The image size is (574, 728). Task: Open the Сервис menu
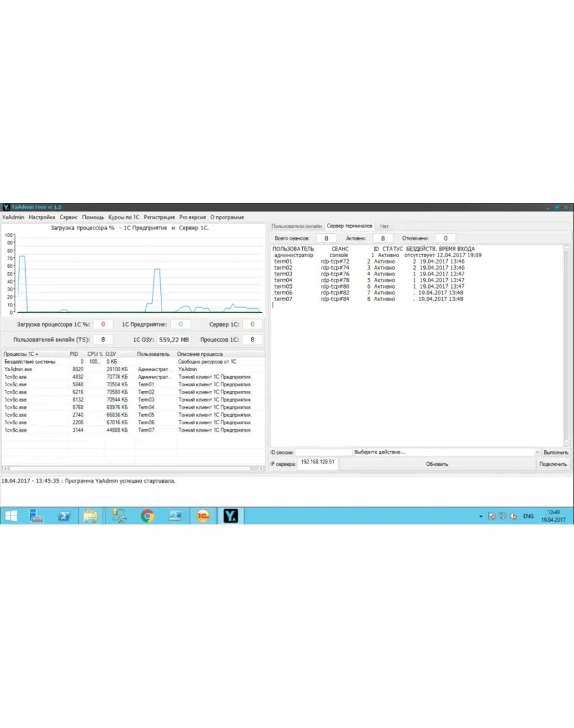[68, 217]
